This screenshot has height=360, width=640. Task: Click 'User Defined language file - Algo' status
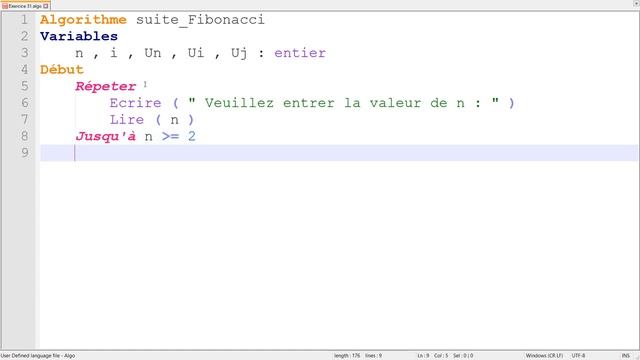click(38, 356)
